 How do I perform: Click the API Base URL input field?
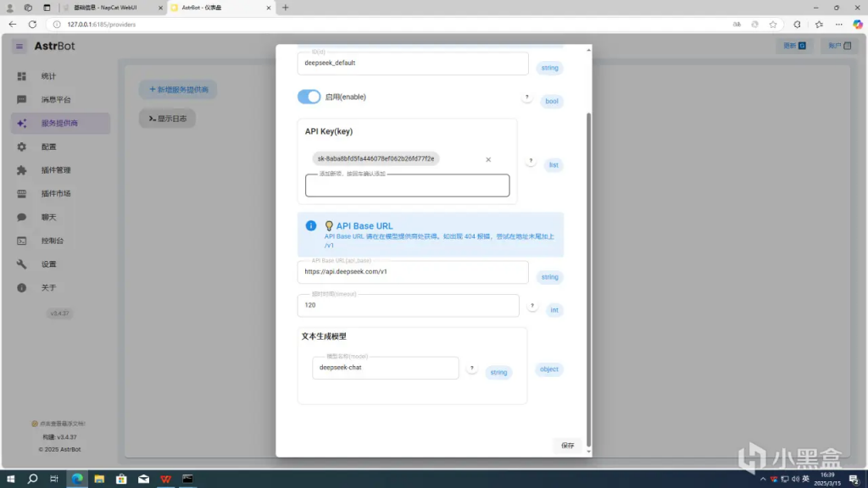coord(413,272)
